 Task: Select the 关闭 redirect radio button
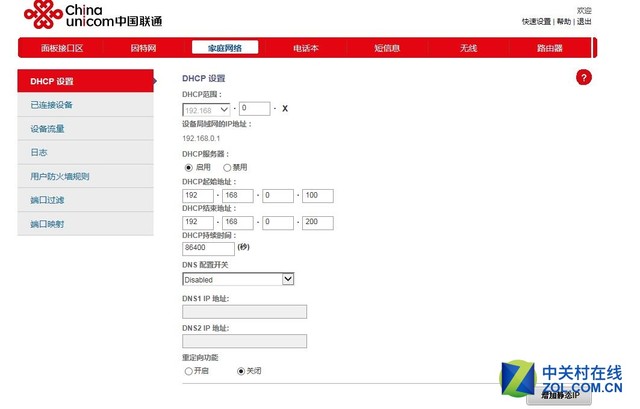point(241,371)
